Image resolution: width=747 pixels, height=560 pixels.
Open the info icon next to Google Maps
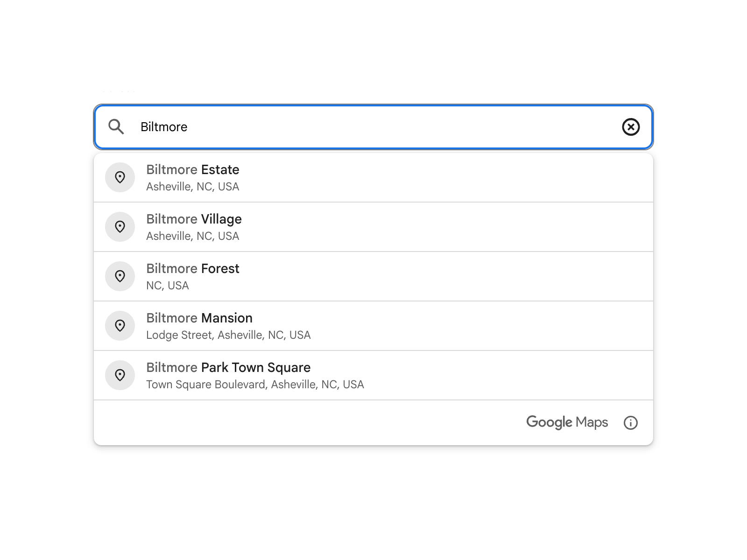tap(631, 423)
